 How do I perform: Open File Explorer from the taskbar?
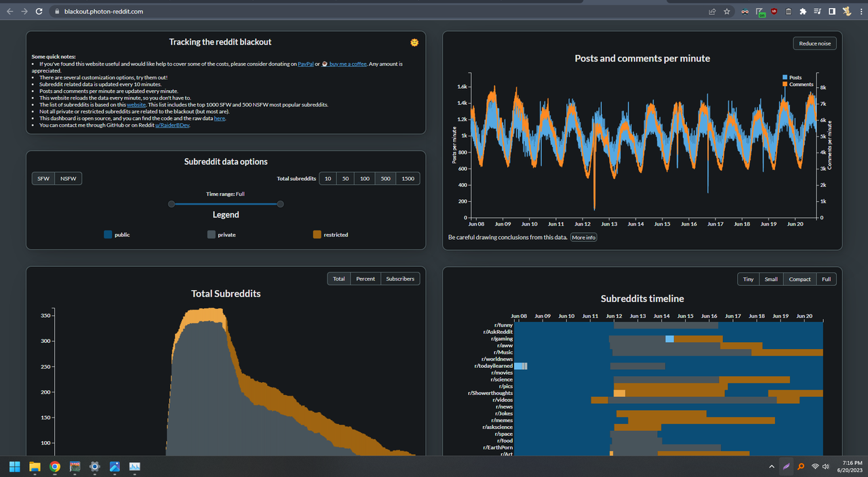35,466
